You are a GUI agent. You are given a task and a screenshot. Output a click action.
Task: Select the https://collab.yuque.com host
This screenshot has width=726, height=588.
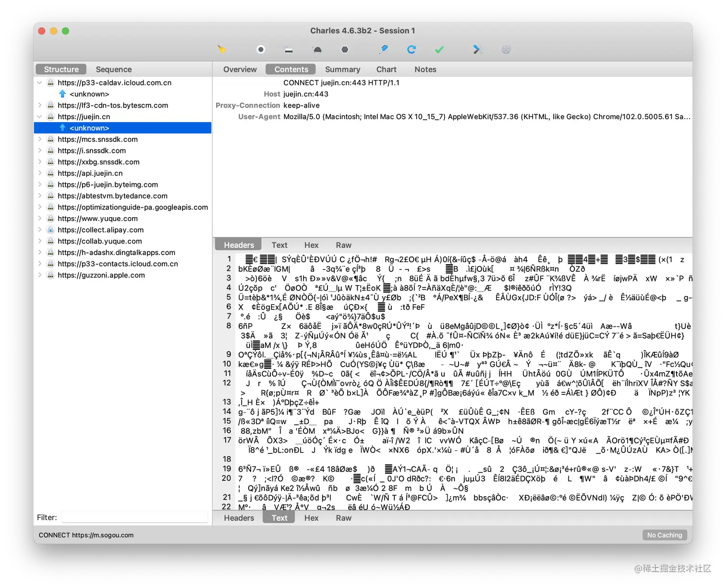pos(100,241)
